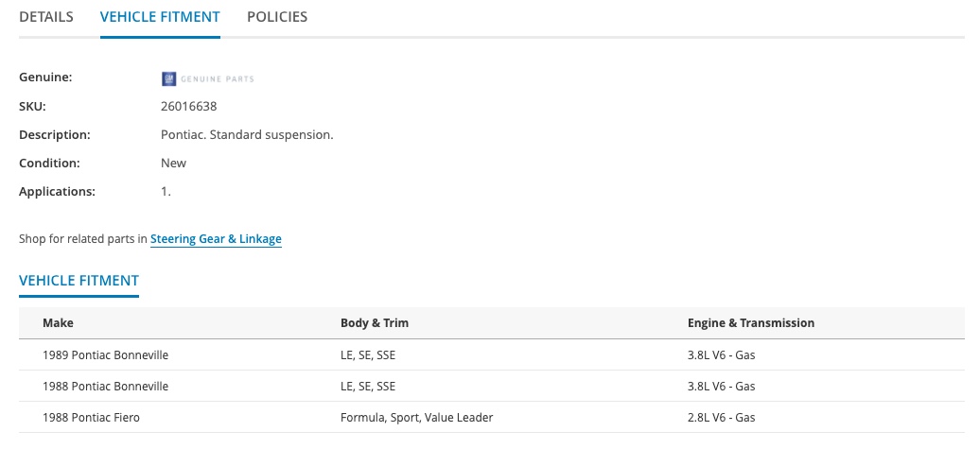Viewport: 980px width, 449px height.
Task: Click the Formula, Sport, Value Leader trim cell
Action: click(x=416, y=417)
